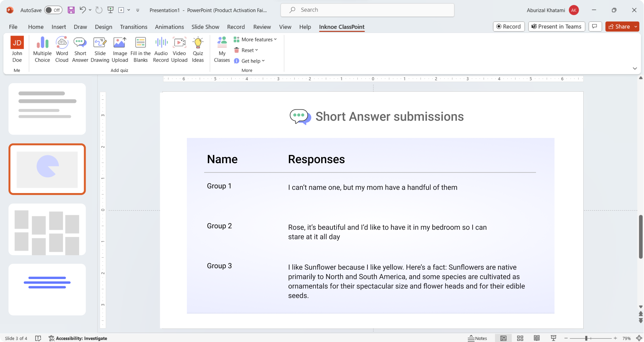Open the Animations ribbon tab
Image resolution: width=644 pixels, height=342 pixels.
coord(169,27)
